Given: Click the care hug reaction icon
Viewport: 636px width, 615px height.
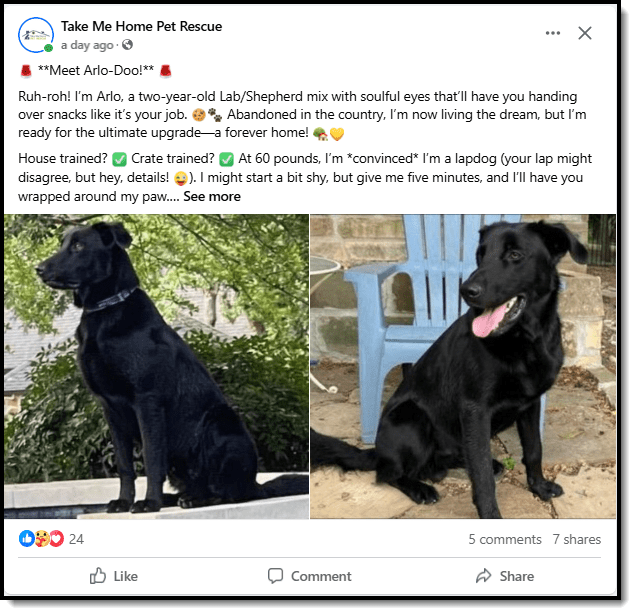Looking at the screenshot, I should (41, 539).
